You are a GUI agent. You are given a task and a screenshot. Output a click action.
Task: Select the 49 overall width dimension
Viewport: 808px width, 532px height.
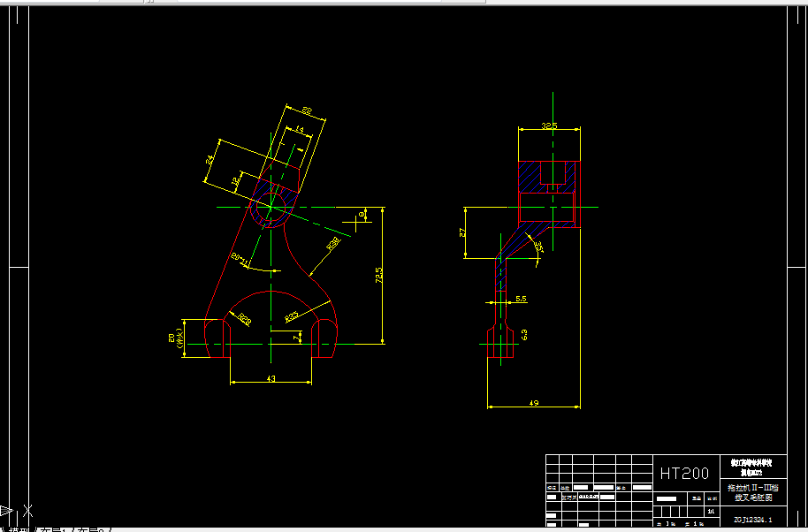pyautogui.click(x=534, y=403)
